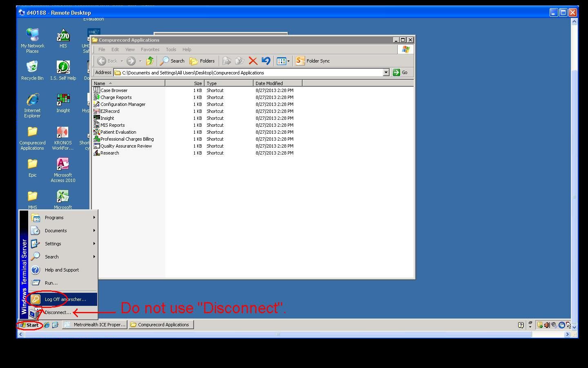The width and height of the screenshot is (588, 368).
Task: Expand the Views button dropdown
Action: pyautogui.click(x=288, y=61)
